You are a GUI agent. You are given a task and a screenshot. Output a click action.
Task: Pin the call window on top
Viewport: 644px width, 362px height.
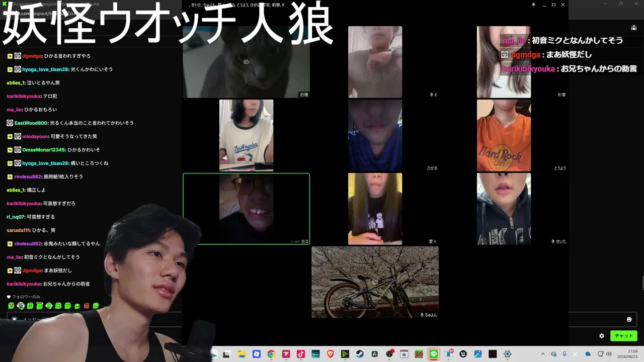[x=533, y=5]
